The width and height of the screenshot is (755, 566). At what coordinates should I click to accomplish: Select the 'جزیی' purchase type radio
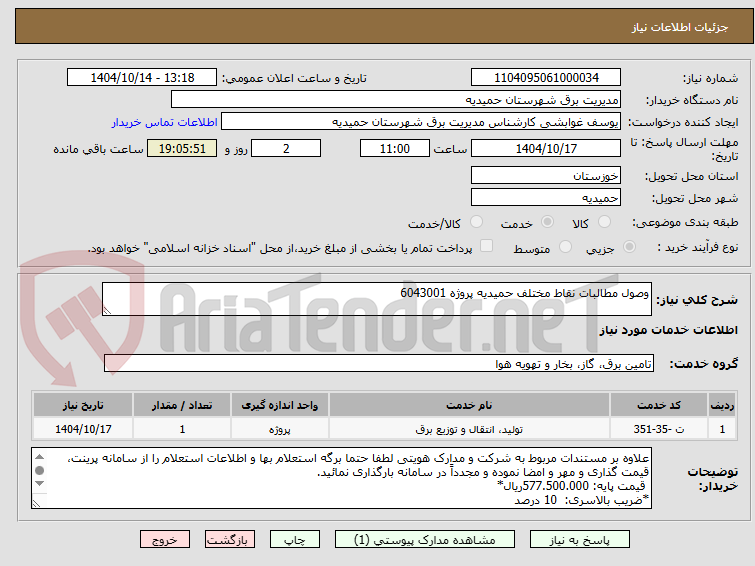629,247
